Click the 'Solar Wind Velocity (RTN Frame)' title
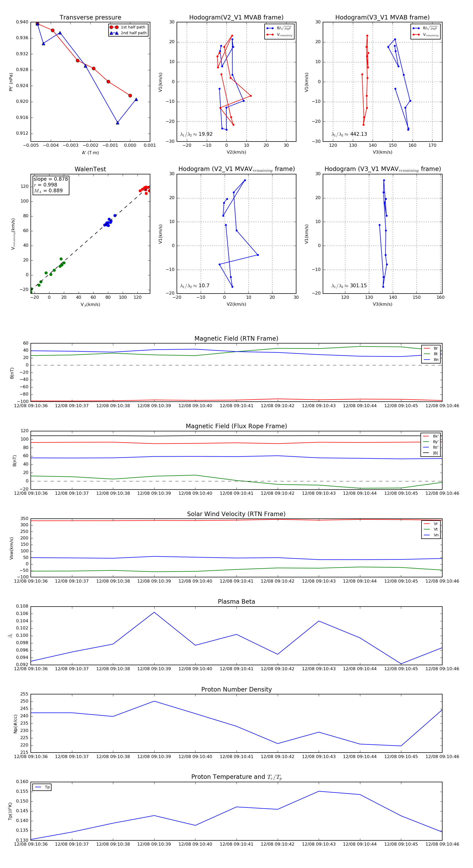The height and width of the screenshot is (868, 473). pos(236,514)
